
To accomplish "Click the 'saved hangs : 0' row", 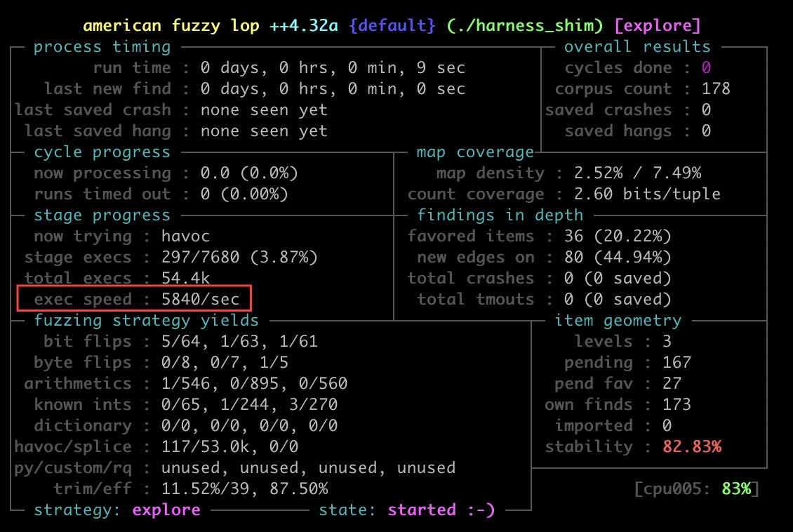I will (638, 131).
